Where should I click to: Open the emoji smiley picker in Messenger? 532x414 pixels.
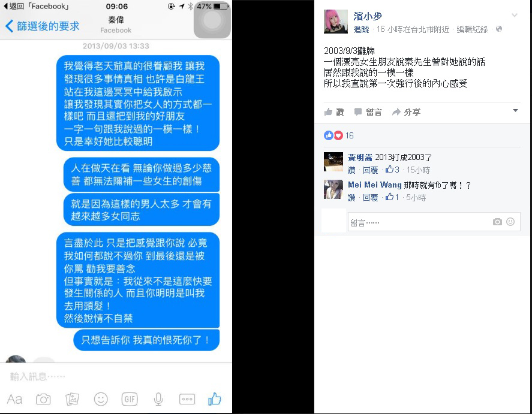(101, 400)
